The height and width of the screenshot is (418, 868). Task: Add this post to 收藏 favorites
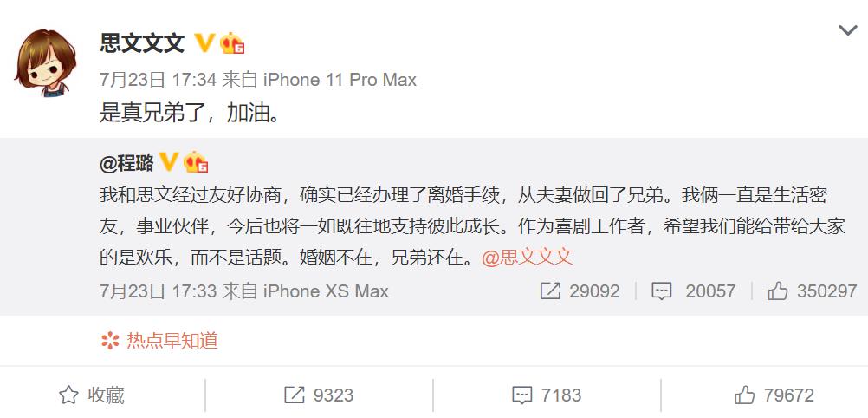point(91,395)
